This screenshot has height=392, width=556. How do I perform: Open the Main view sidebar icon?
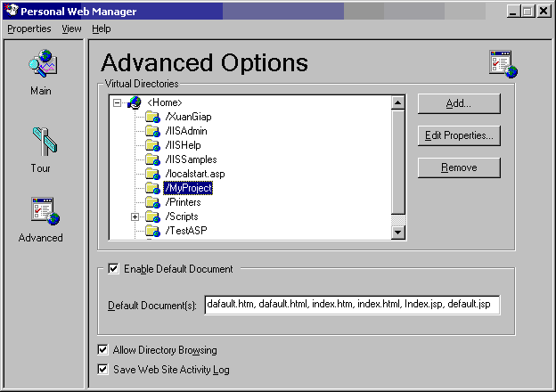41,64
